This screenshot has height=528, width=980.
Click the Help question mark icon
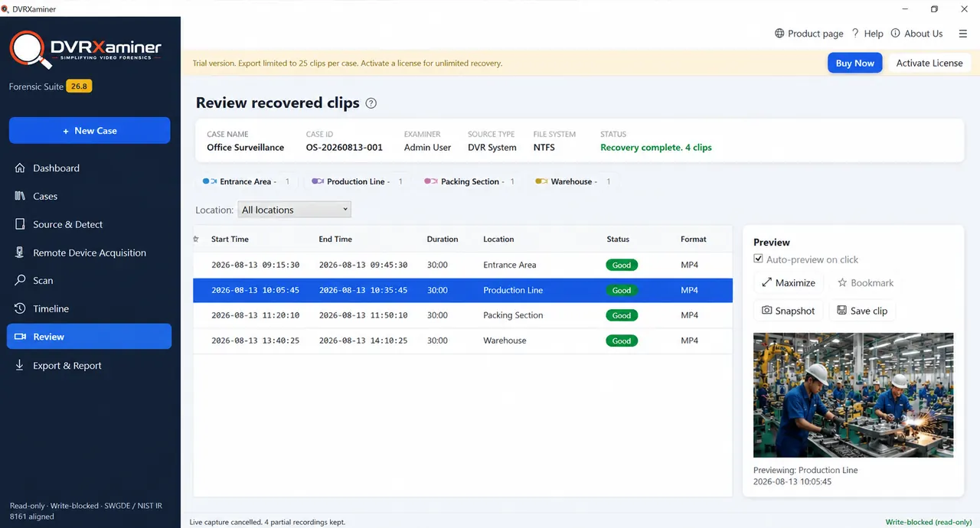(855, 34)
